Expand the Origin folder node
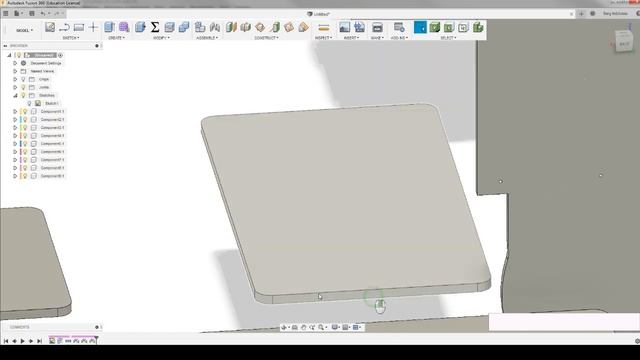 15,79
